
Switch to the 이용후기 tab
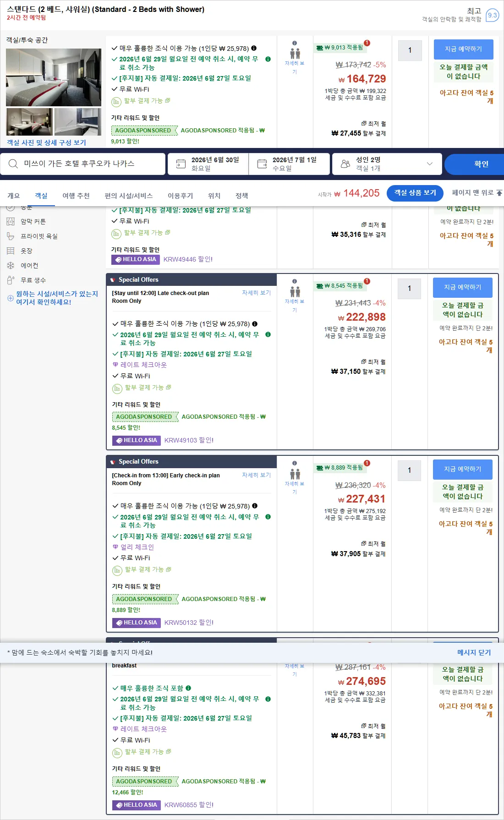pos(181,196)
